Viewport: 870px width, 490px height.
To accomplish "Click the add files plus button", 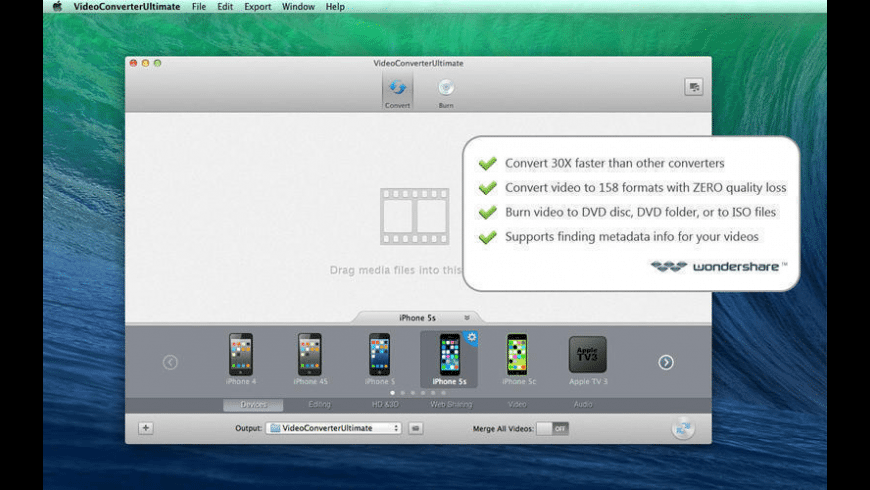I will pyautogui.click(x=146, y=428).
